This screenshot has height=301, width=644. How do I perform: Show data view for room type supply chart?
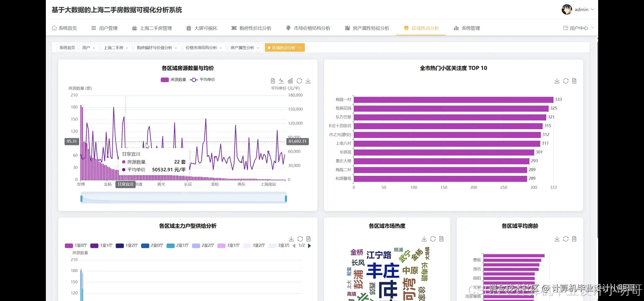[309, 239]
